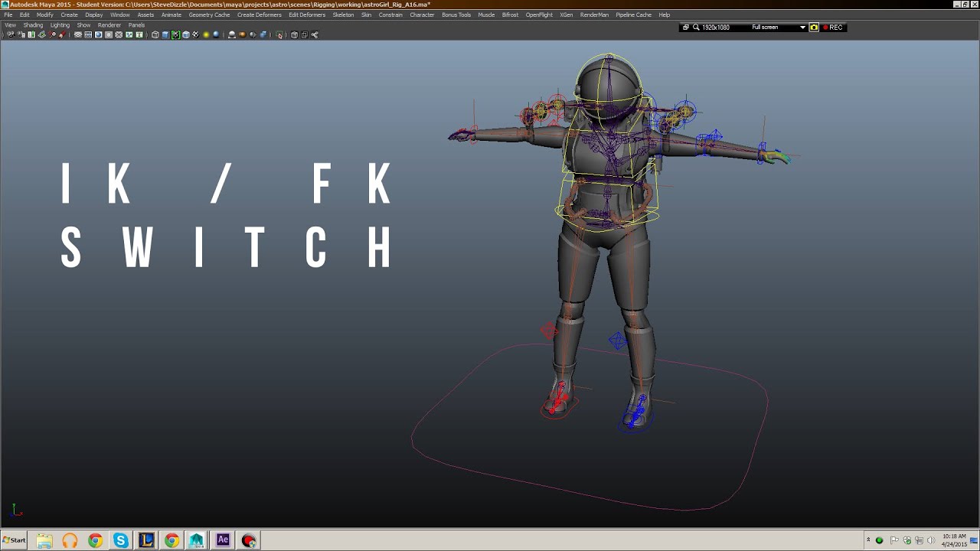Open File Explorer from the taskbar
The width and height of the screenshot is (980, 551).
pyautogui.click(x=44, y=540)
